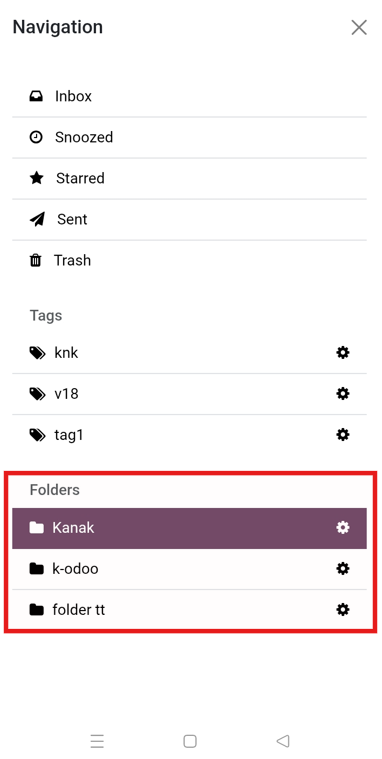This screenshot has width=382, height=759.
Task: Open Trash via trash-can icon
Action: (36, 260)
